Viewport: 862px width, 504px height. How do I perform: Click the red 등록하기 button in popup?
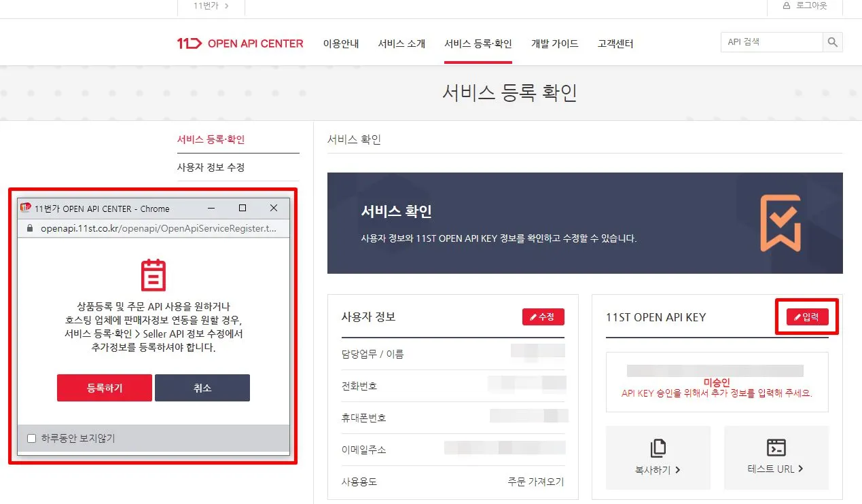tap(105, 388)
